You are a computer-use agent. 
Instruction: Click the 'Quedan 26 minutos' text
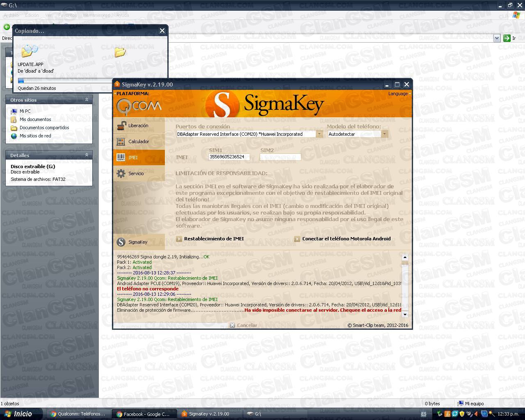click(37, 88)
